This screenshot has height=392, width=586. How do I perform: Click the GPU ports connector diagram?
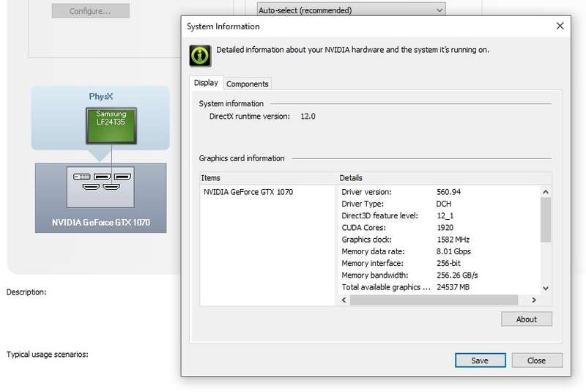(100, 187)
